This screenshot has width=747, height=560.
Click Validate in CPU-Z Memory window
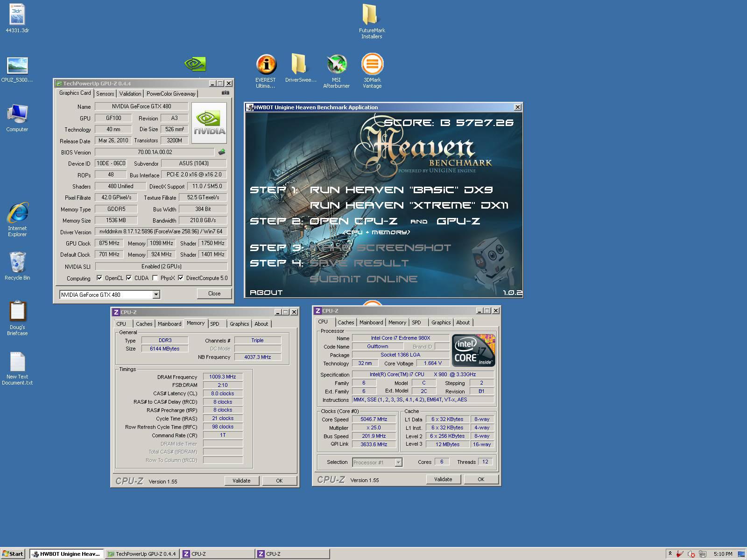(x=241, y=481)
